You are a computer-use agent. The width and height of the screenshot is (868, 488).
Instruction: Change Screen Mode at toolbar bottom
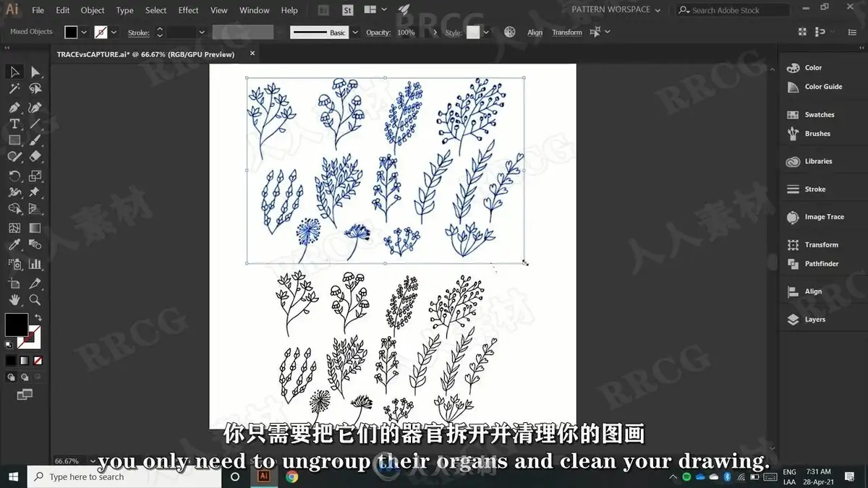pos(25,395)
